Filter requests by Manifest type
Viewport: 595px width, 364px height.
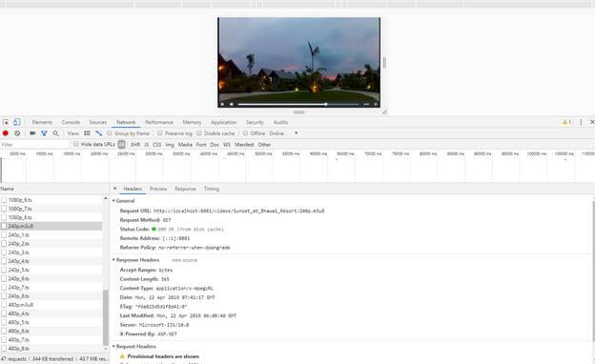pyautogui.click(x=244, y=145)
